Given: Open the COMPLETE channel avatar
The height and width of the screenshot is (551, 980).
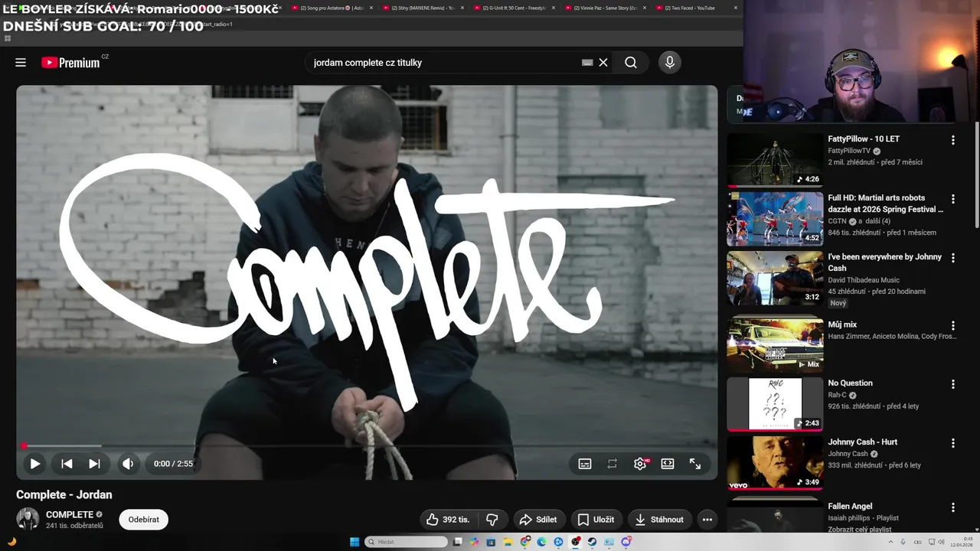Looking at the screenshot, I should pyautogui.click(x=28, y=519).
